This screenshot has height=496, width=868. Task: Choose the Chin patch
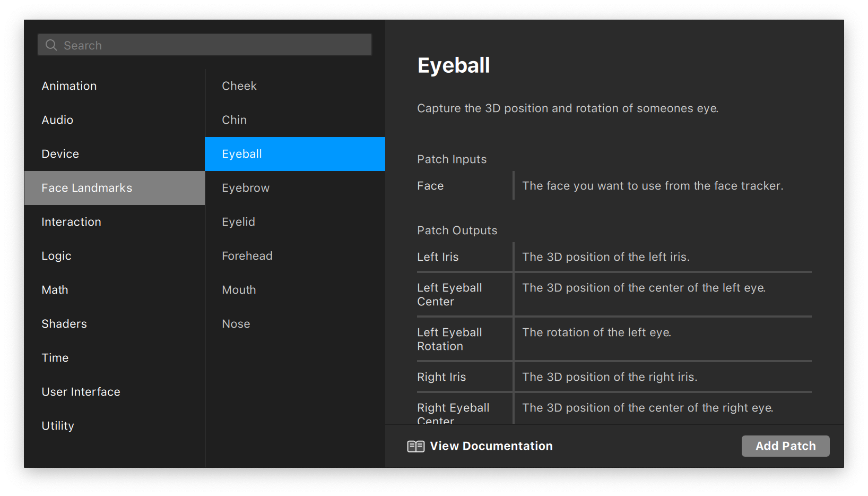pyautogui.click(x=234, y=120)
